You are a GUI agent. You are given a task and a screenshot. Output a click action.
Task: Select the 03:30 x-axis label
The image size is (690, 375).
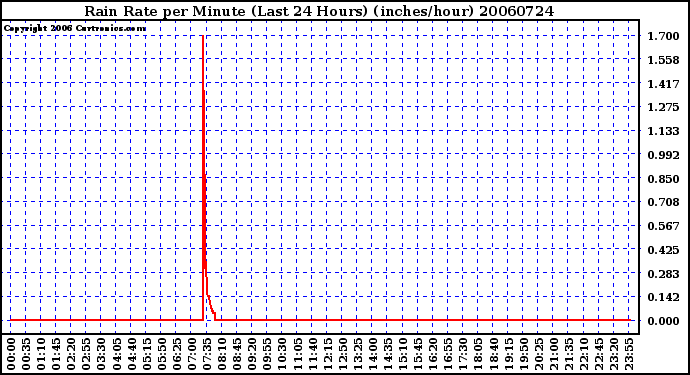[x=101, y=355]
